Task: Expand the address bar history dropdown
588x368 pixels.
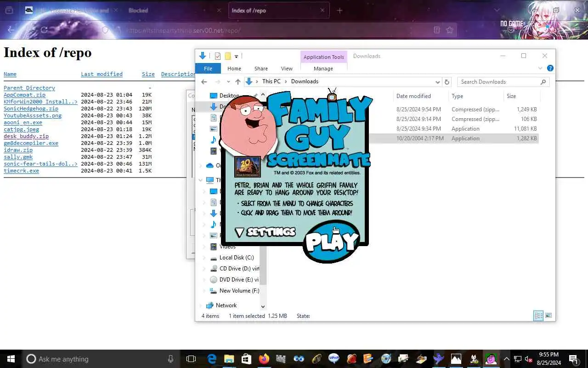Action: pyautogui.click(x=437, y=82)
